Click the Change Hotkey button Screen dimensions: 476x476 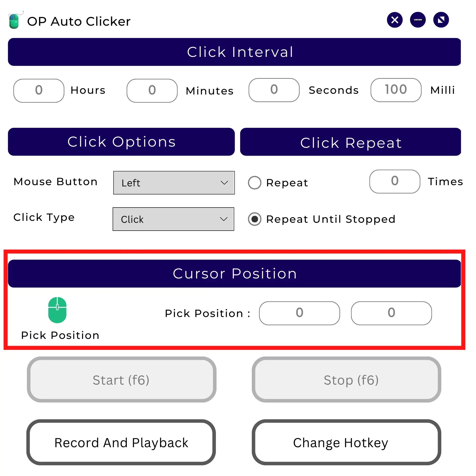(346, 442)
